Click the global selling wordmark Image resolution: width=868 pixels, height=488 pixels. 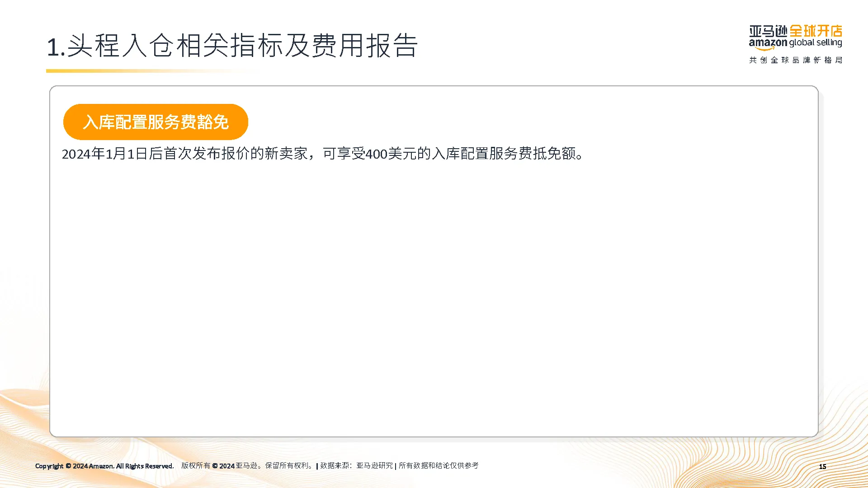pos(815,43)
